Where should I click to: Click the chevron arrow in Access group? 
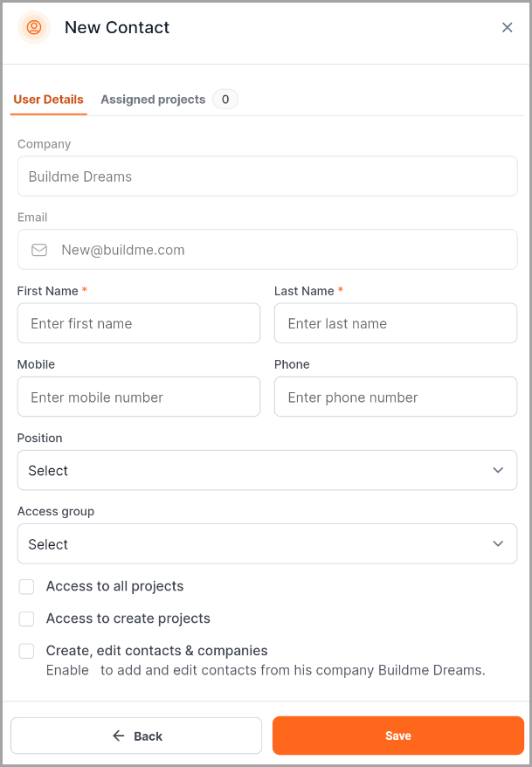(498, 543)
